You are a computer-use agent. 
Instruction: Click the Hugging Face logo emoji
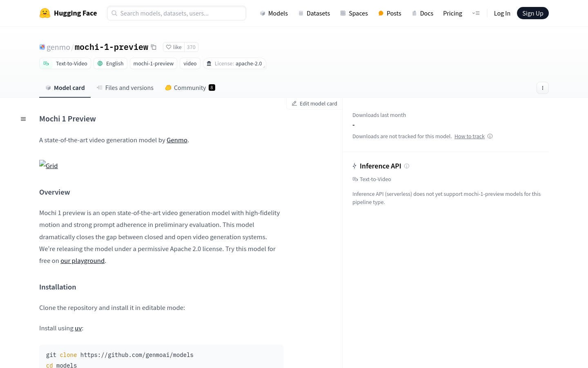pyautogui.click(x=45, y=13)
